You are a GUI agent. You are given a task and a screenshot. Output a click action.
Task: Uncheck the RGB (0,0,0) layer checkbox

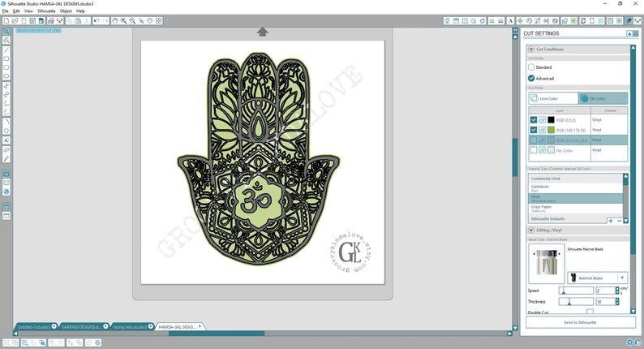pyautogui.click(x=534, y=119)
